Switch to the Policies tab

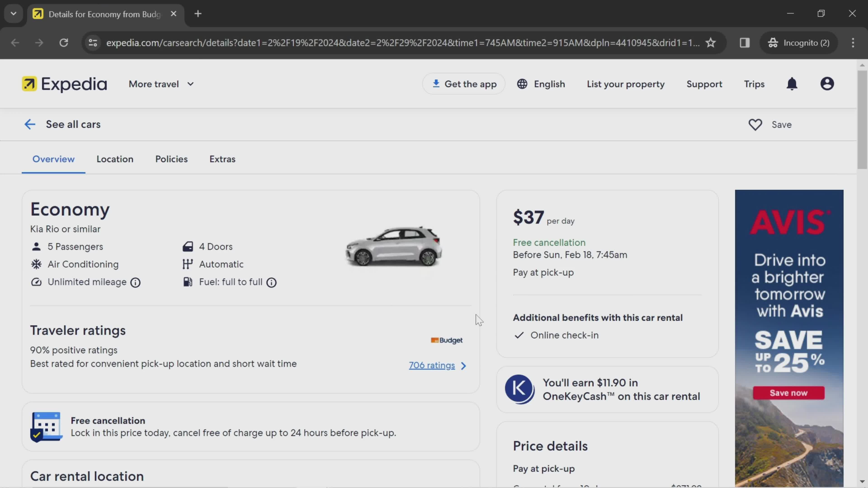click(x=172, y=159)
